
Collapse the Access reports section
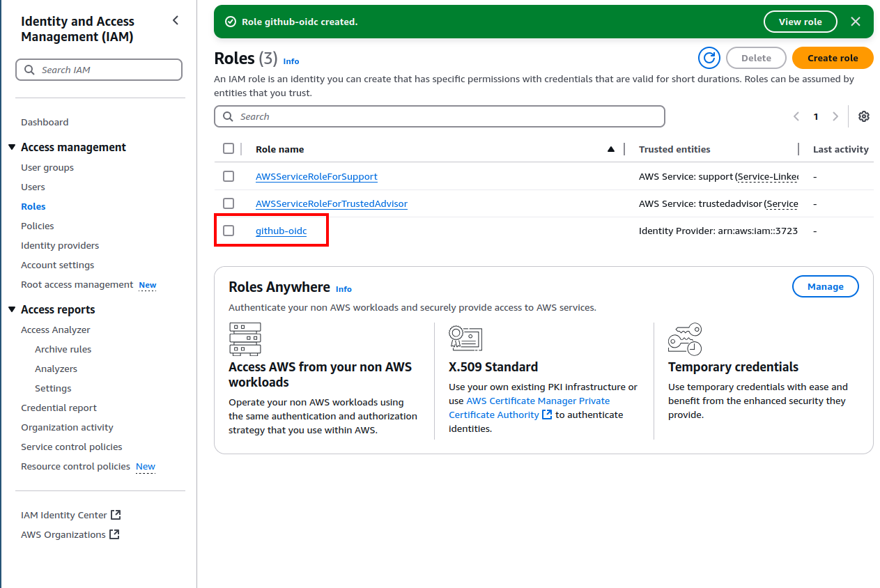pyautogui.click(x=12, y=309)
